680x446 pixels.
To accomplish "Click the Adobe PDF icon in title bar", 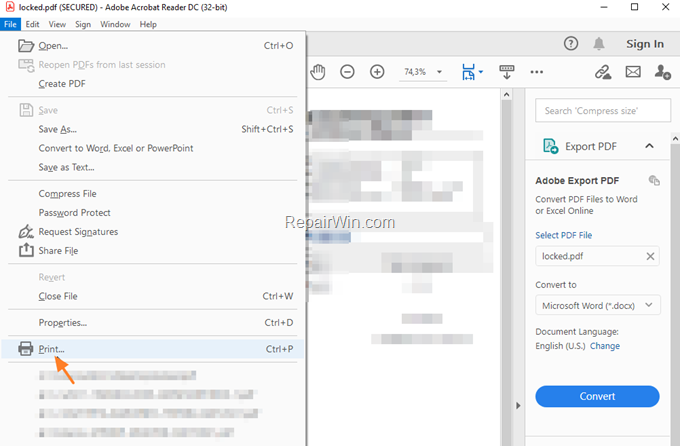I will click(10, 7).
